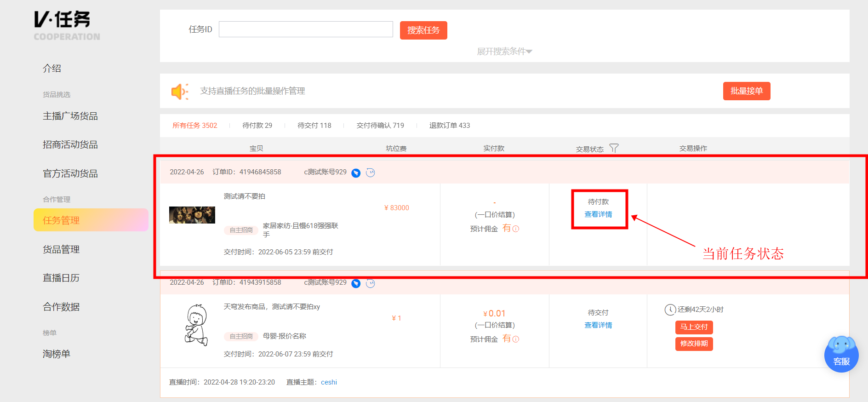Screen dimensions: 868x402
Task: Open 直播日历 in the sidebar
Action: point(61,278)
